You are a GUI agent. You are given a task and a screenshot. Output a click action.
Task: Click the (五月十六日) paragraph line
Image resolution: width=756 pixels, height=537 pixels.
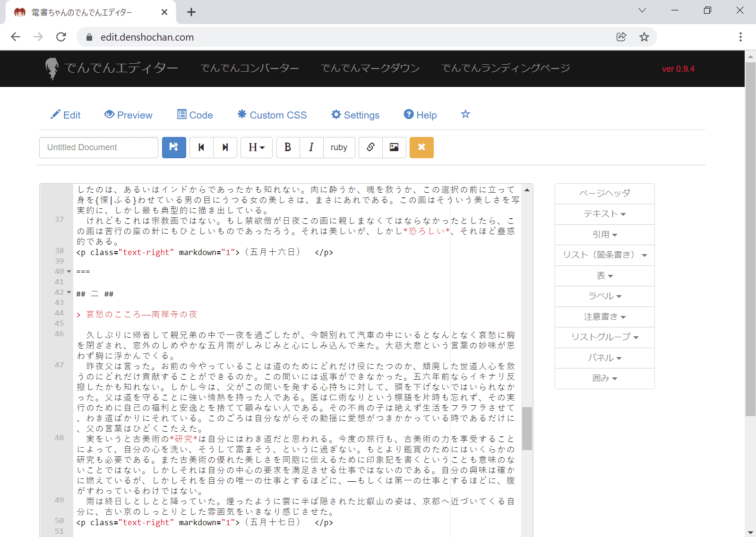pos(205,252)
